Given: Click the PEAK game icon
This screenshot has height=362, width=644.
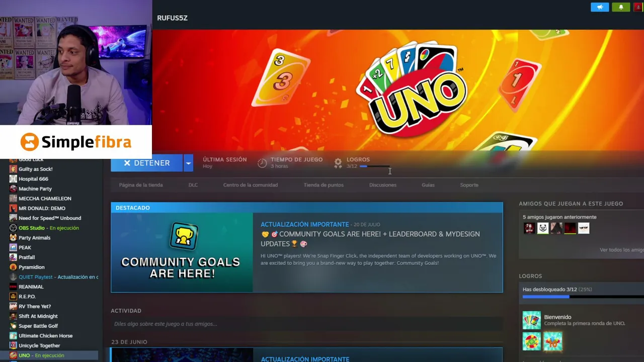Looking at the screenshot, I should (x=13, y=247).
